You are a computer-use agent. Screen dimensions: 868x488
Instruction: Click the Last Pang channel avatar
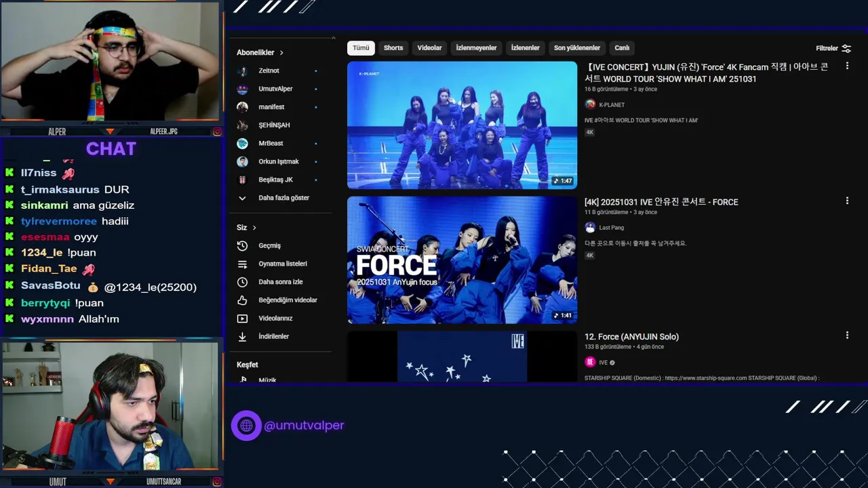590,227
